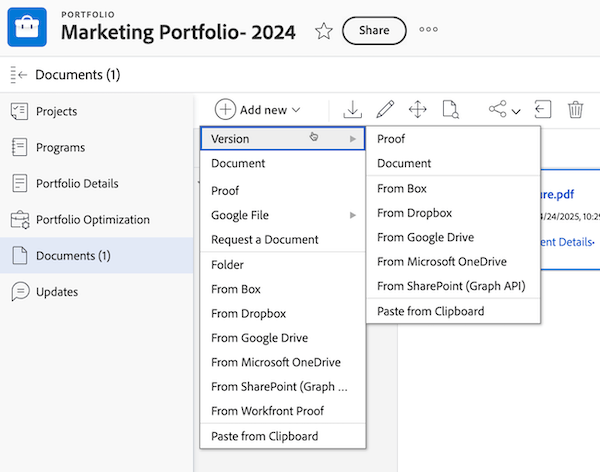Screen dimensions: 600x472
Task: Open the share icon dropdown in the toolbar
Action: click(x=503, y=110)
